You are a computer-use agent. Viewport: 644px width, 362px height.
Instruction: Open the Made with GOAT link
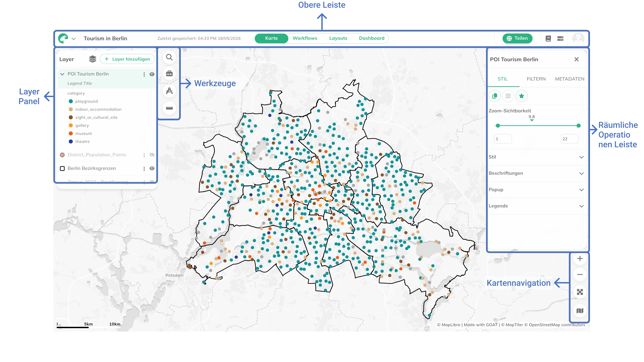point(480,325)
